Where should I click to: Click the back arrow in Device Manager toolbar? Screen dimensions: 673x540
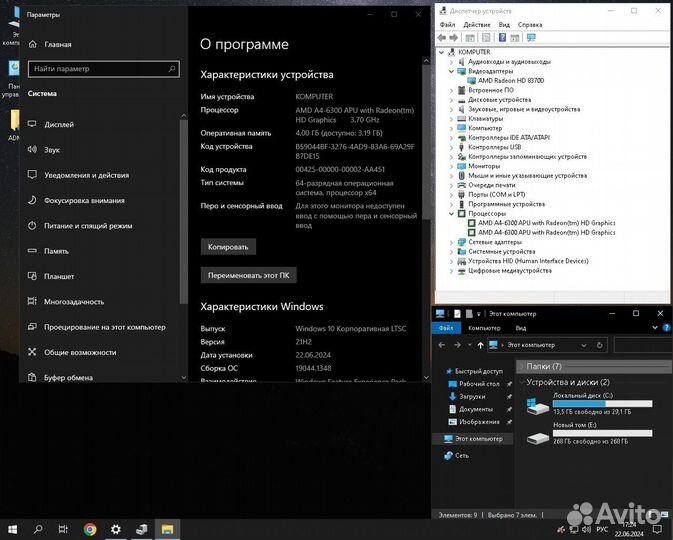pyautogui.click(x=442, y=38)
